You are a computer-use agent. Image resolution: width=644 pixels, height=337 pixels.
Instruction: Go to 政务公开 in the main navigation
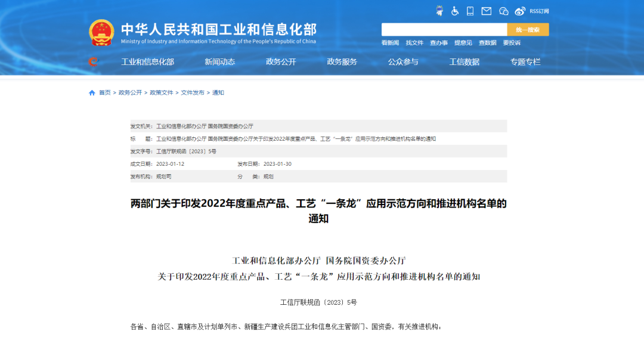point(281,62)
